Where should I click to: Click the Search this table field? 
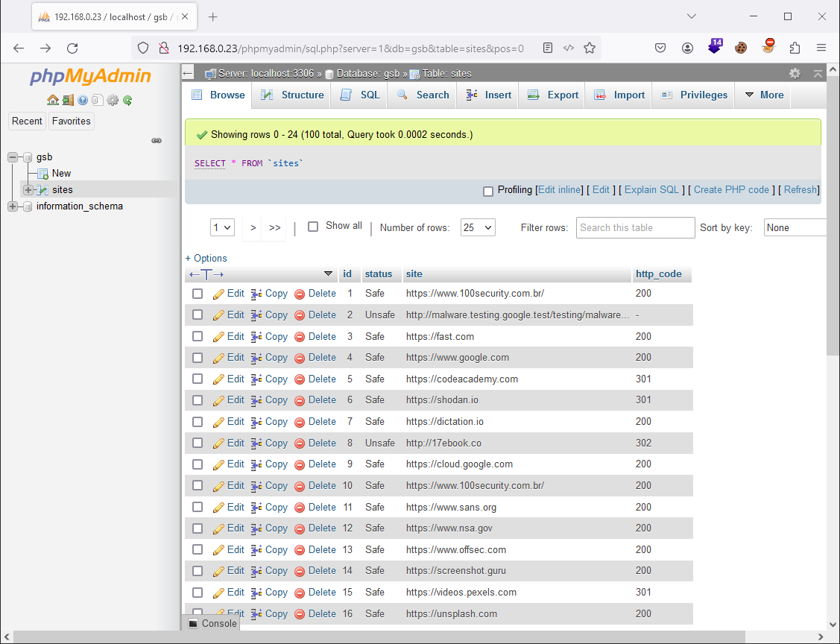tap(635, 227)
